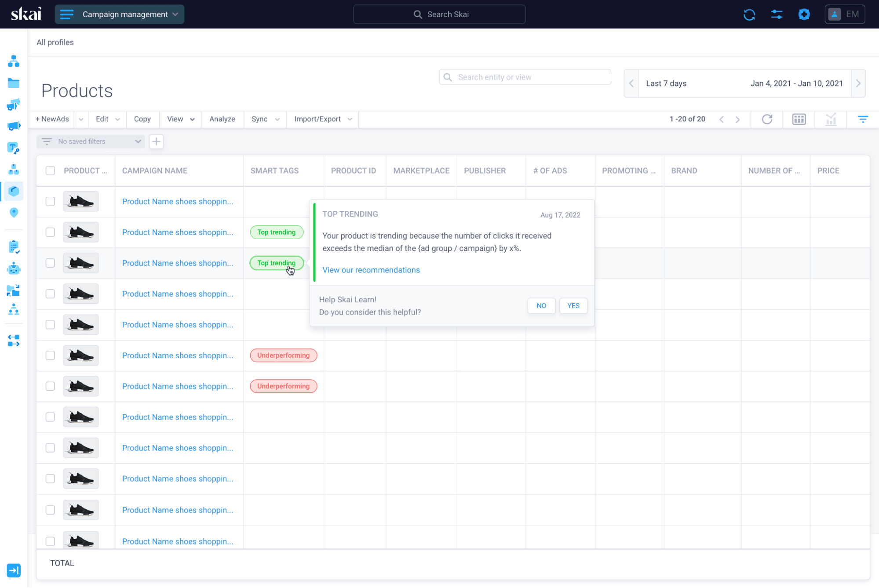Click the folders transfer icon in the sidebar

point(14,290)
